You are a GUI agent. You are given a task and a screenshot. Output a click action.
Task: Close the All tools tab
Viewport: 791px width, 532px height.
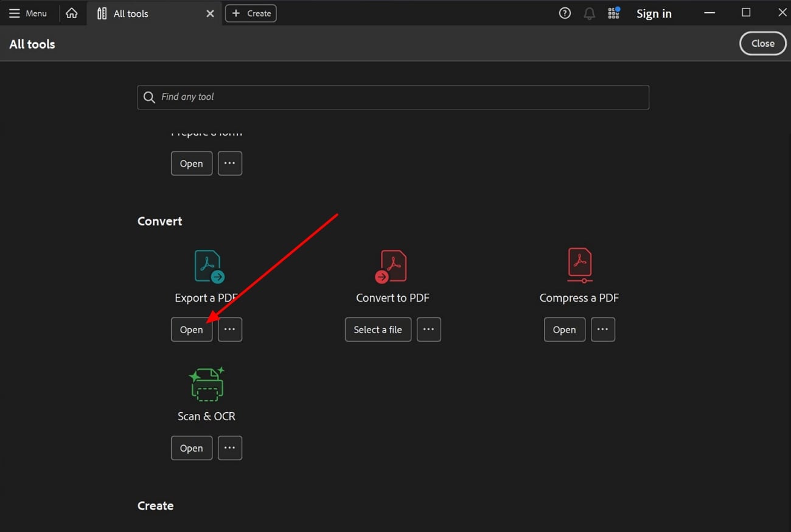click(x=210, y=13)
